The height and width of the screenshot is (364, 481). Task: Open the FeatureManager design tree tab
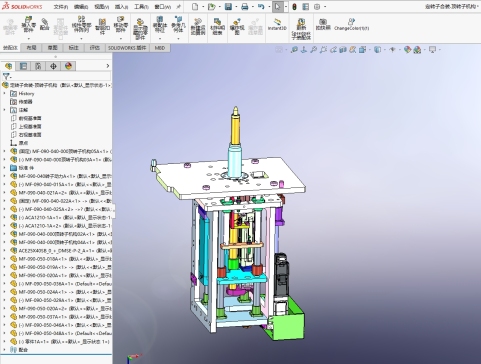[x=8, y=66]
